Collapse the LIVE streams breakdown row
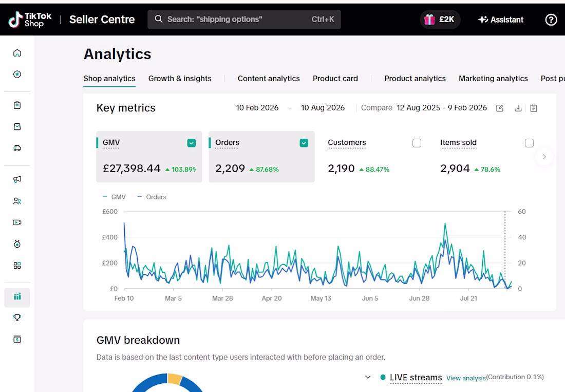Screen dimensions: 565x392 [368, 377]
